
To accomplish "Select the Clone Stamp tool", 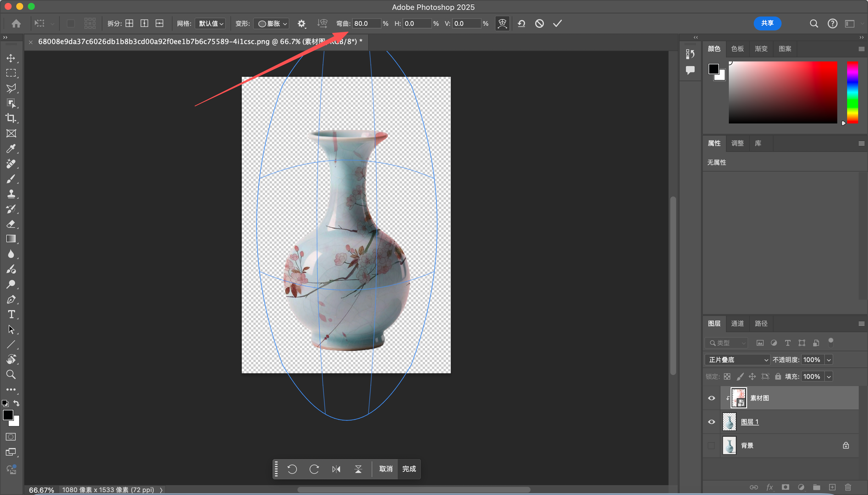I will pyautogui.click(x=11, y=194).
